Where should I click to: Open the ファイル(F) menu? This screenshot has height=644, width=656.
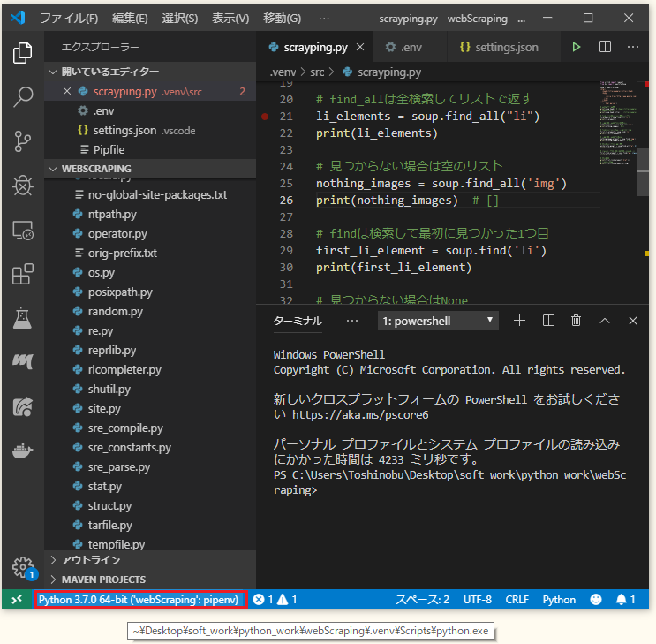69,19
